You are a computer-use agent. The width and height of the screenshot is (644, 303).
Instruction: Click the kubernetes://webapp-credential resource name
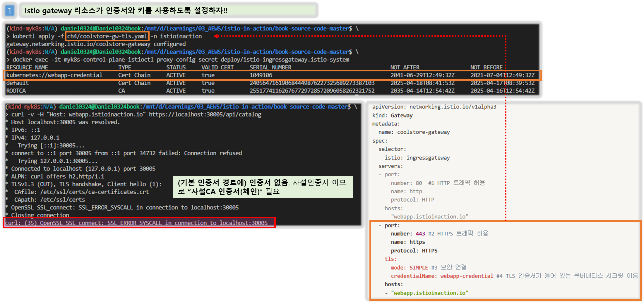click(54, 75)
